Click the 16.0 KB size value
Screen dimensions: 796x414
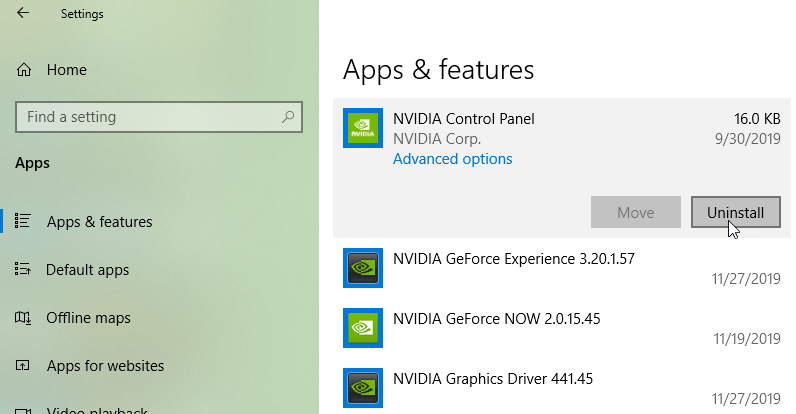tap(757, 119)
